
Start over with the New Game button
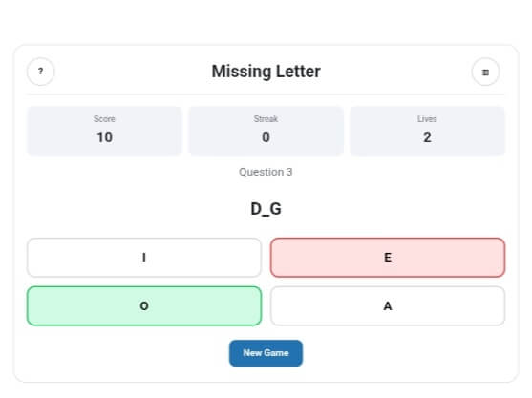pyautogui.click(x=266, y=353)
